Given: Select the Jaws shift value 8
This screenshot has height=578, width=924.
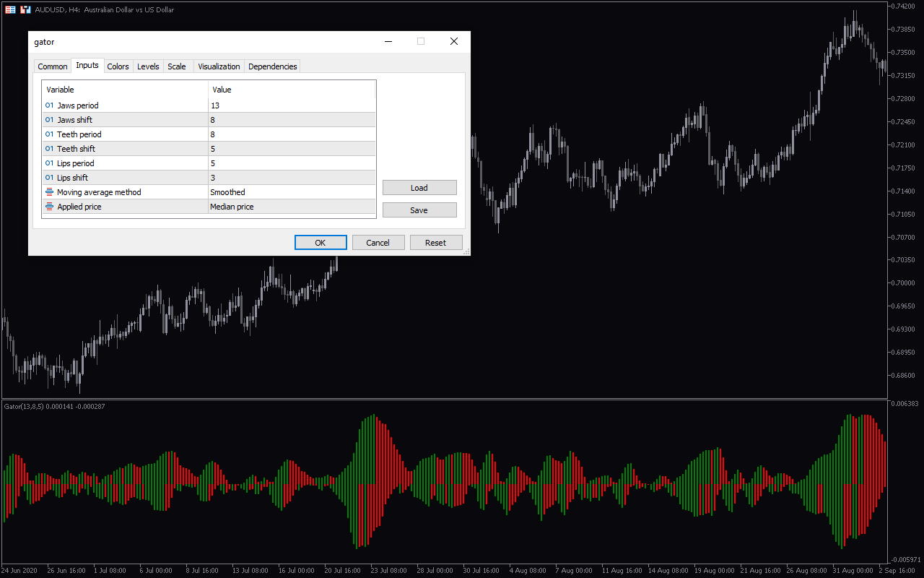Looking at the screenshot, I should click(x=292, y=120).
